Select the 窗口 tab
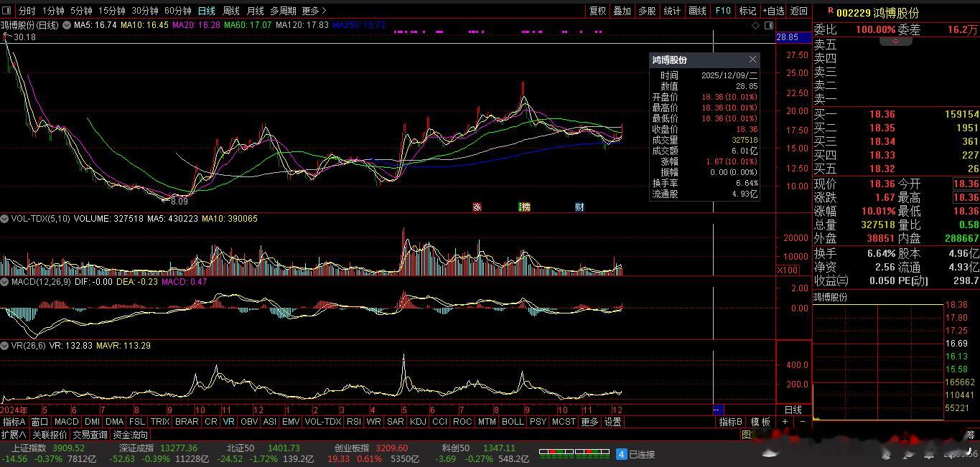This screenshot has height=467, width=980. point(40,422)
